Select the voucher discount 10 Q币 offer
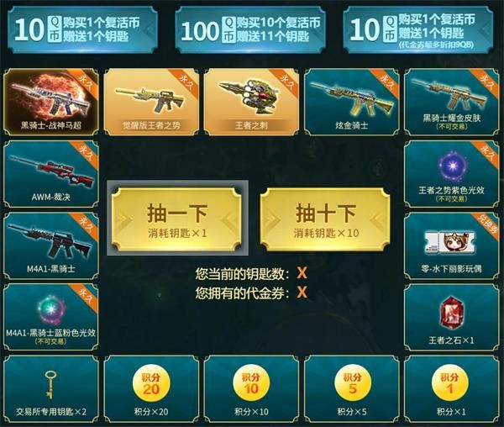Screen dimensions: 504x427 coord(418,29)
